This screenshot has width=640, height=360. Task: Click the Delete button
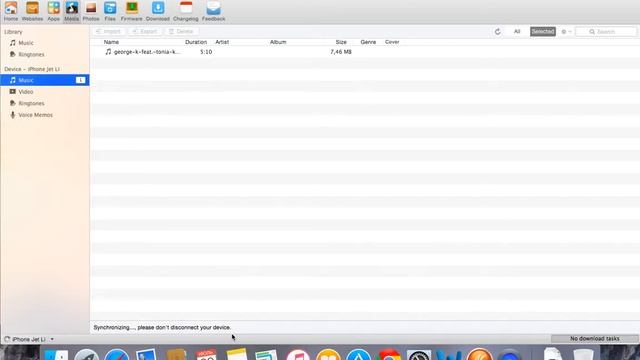tap(181, 31)
